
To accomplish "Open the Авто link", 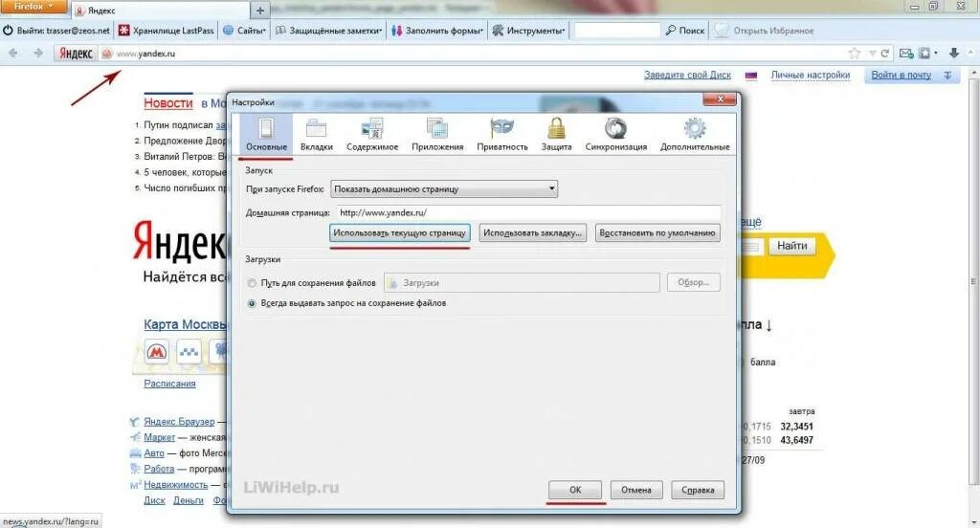I will pos(154,453).
